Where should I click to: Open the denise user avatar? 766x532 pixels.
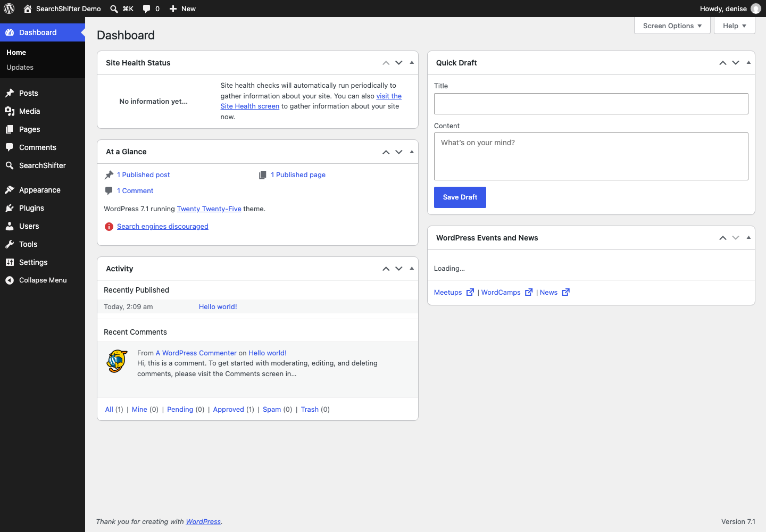pyautogui.click(x=756, y=9)
